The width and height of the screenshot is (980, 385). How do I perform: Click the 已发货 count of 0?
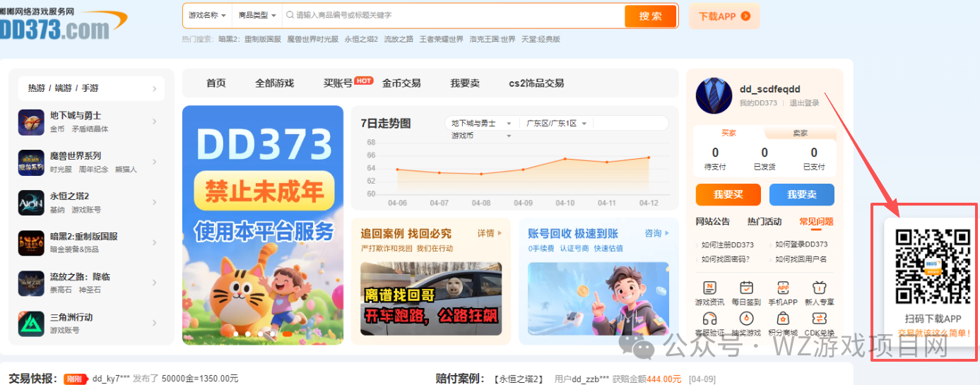coord(764,153)
